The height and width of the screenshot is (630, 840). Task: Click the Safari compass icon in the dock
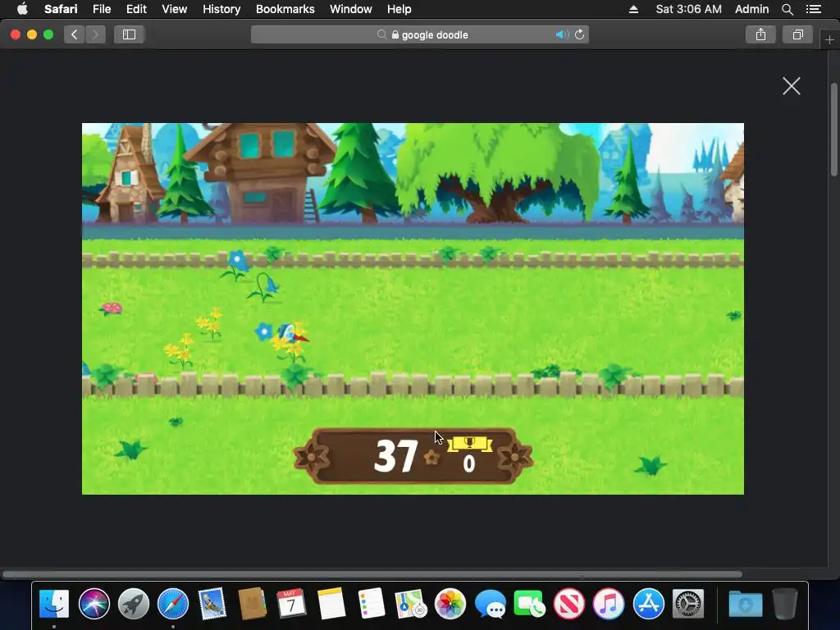[173, 604]
